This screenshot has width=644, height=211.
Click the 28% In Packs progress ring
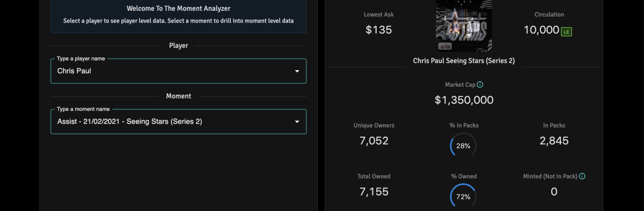click(463, 146)
